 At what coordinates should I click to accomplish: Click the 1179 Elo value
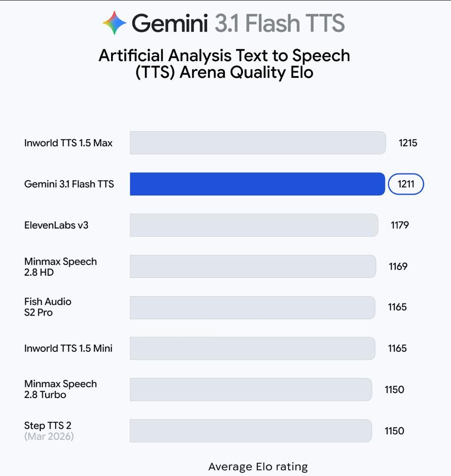click(400, 225)
